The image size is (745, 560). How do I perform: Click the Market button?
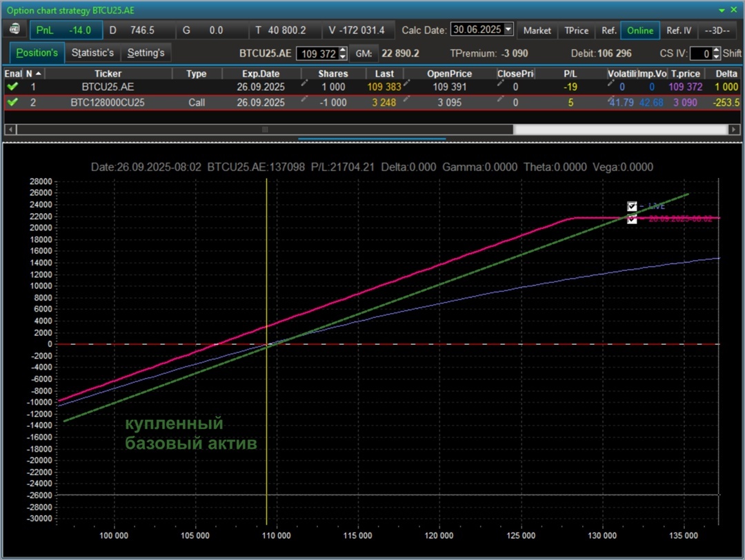pyautogui.click(x=537, y=30)
